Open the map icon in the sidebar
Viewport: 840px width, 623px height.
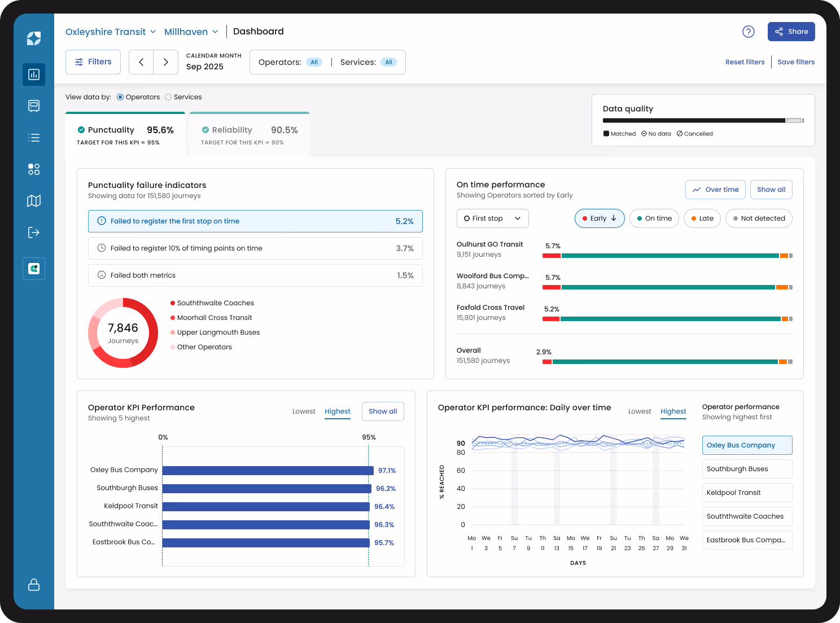click(33, 201)
